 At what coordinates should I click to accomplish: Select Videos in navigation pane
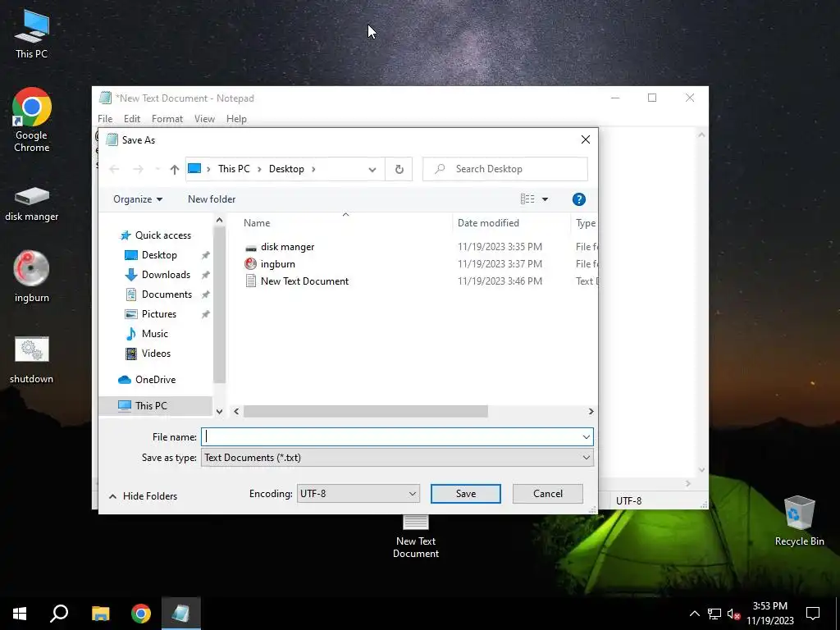click(x=156, y=354)
